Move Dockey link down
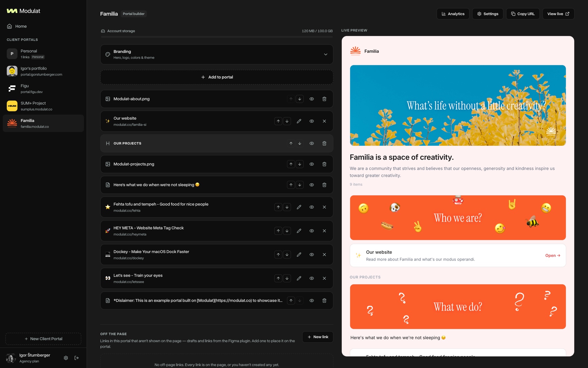Image resolution: width=588 pixels, height=368 pixels. [287, 255]
